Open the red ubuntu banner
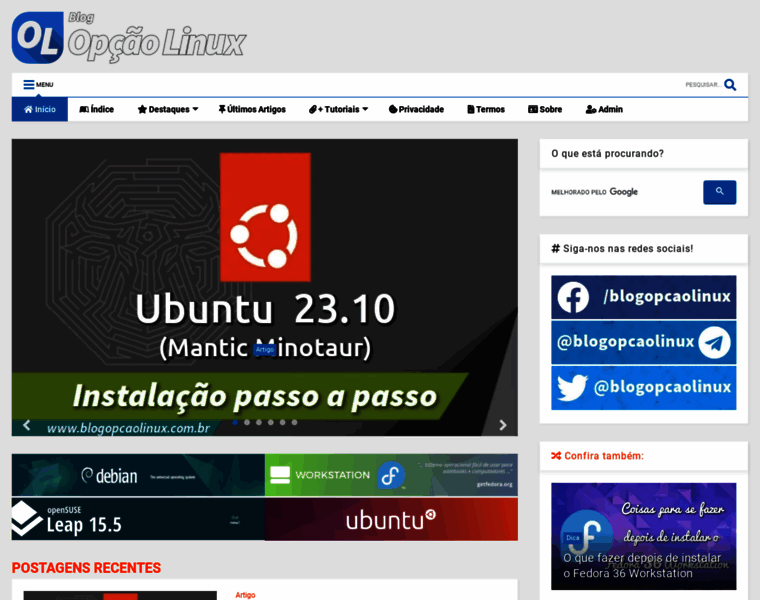Viewport: 760px width, 600px height. pyautogui.click(x=391, y=519)
